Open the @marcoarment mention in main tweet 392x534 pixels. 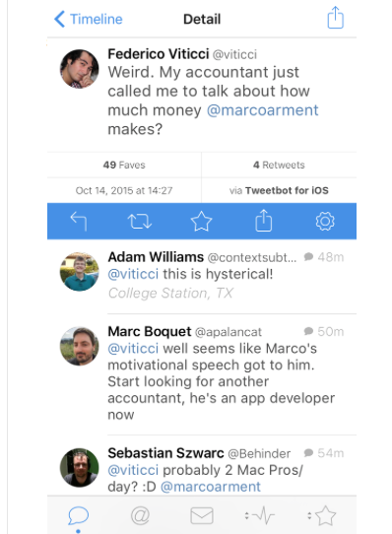[262, 110]
